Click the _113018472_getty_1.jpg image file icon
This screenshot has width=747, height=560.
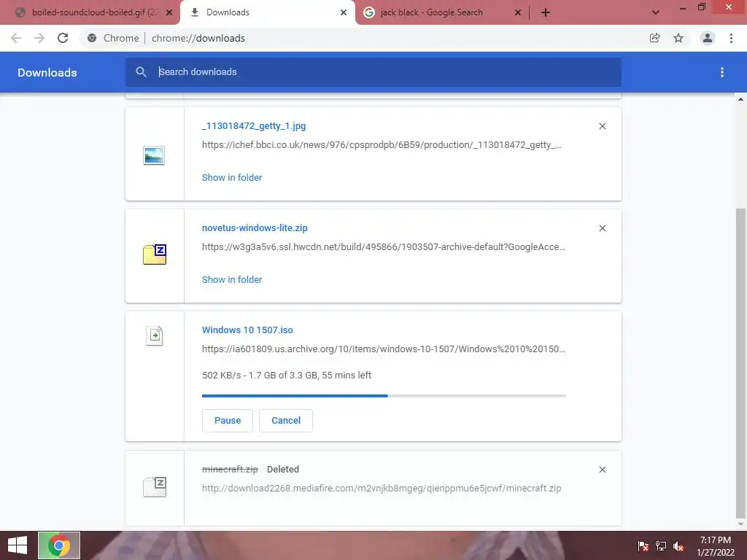(154, 155)
